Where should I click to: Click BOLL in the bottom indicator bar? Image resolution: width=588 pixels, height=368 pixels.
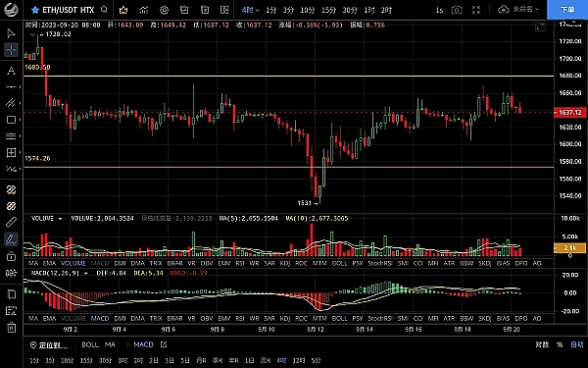tap(90, 344)
